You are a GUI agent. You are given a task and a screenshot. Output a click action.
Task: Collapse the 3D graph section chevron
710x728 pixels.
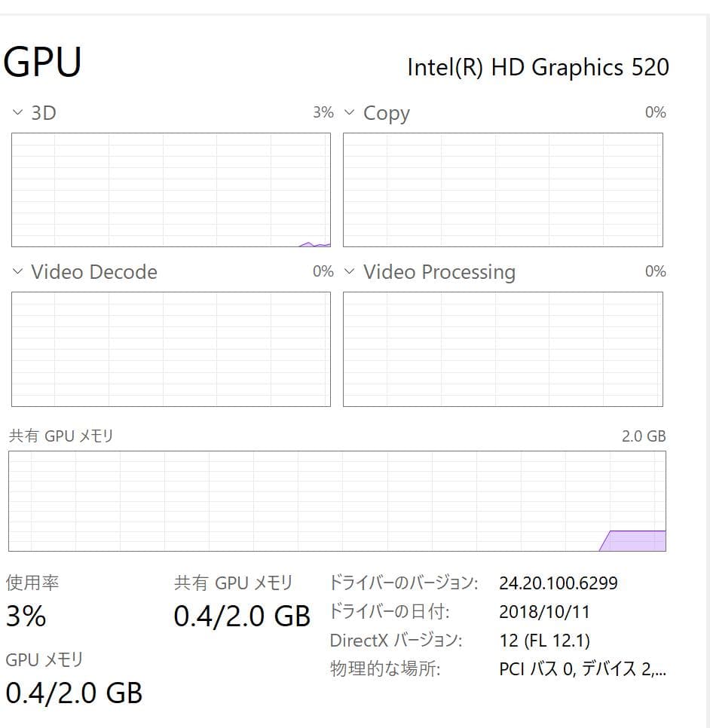click(17, 112)
